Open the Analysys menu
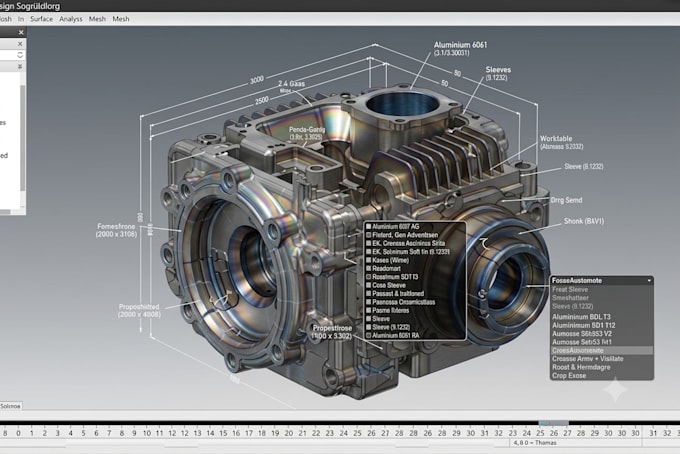The height and width of the screenshot is (454, 680). [x=71, y=19]
